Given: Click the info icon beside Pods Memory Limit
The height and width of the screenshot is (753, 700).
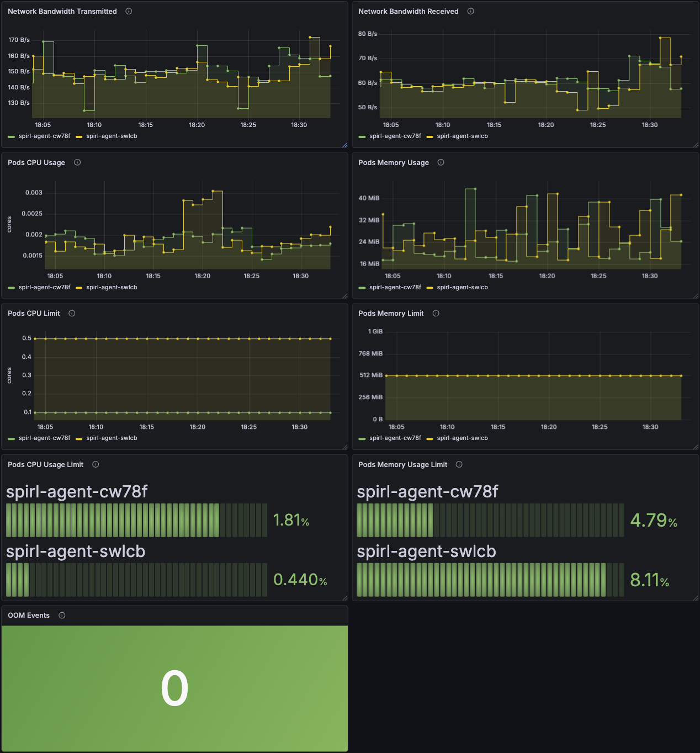Looking at the screenshot, I should pos(436,313).
